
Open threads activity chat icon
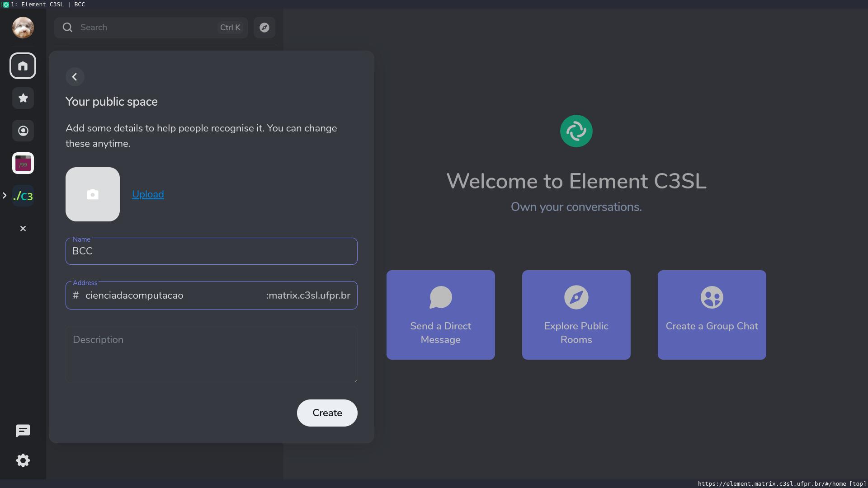[23, 431]
